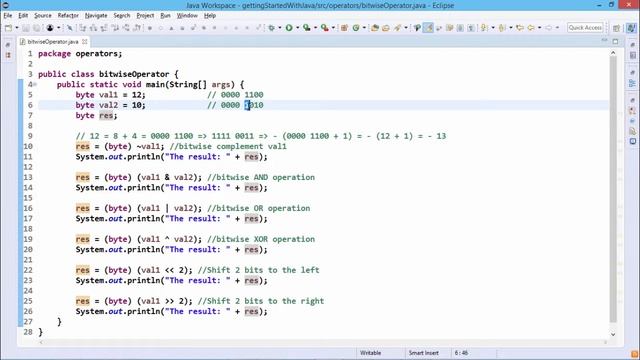Open the Run configurations dropdown arrow
The image size is (640, 360).
coord(298,28)
